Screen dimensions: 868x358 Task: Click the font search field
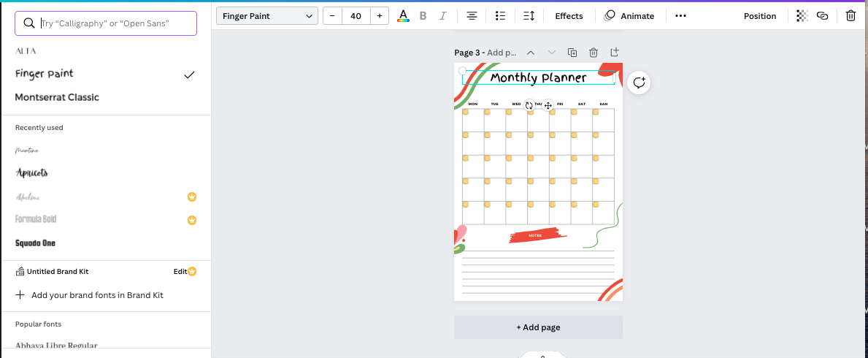110,23
